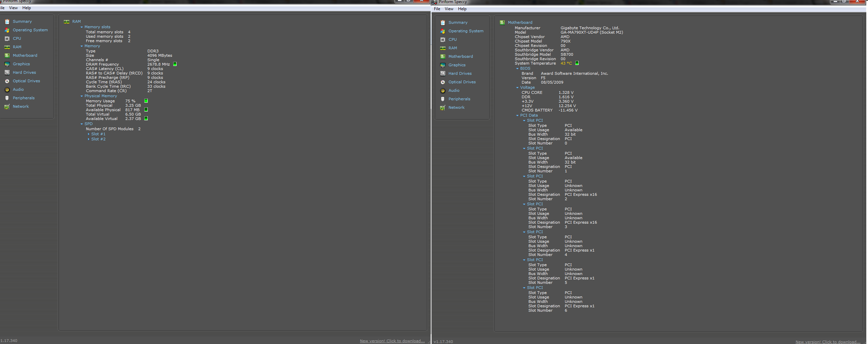Select Motherboard label in left window sidebar
Screen dimensions: 868x344
click(x=25, y=55)
